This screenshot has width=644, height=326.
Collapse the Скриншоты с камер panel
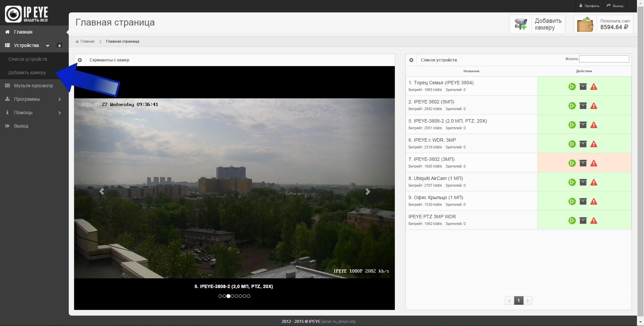80,60
